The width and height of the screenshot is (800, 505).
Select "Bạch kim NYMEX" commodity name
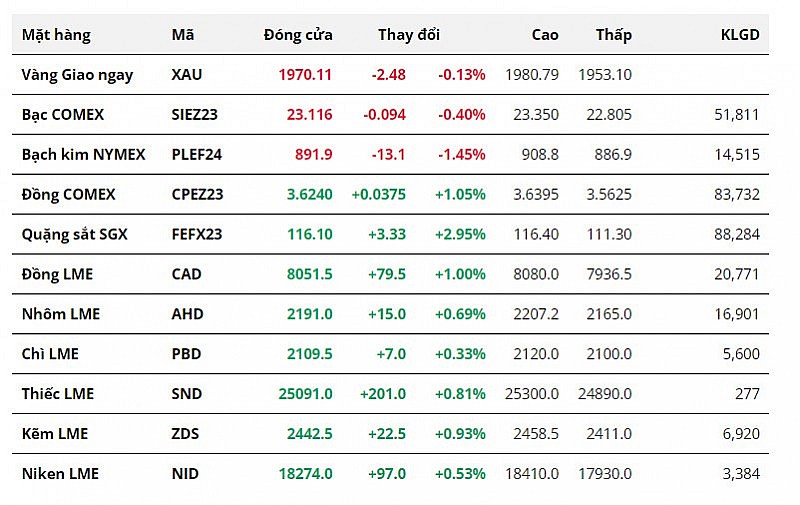tap(84, 155)
